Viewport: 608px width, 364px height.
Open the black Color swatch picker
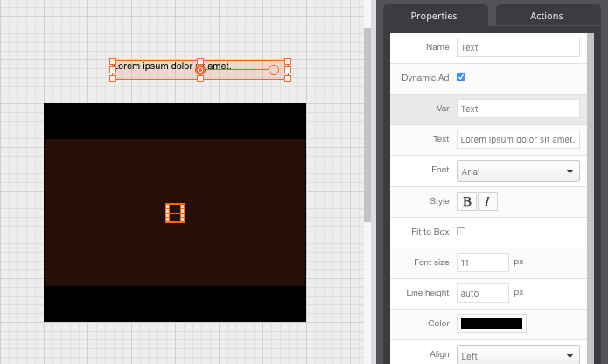pos(492,324)
